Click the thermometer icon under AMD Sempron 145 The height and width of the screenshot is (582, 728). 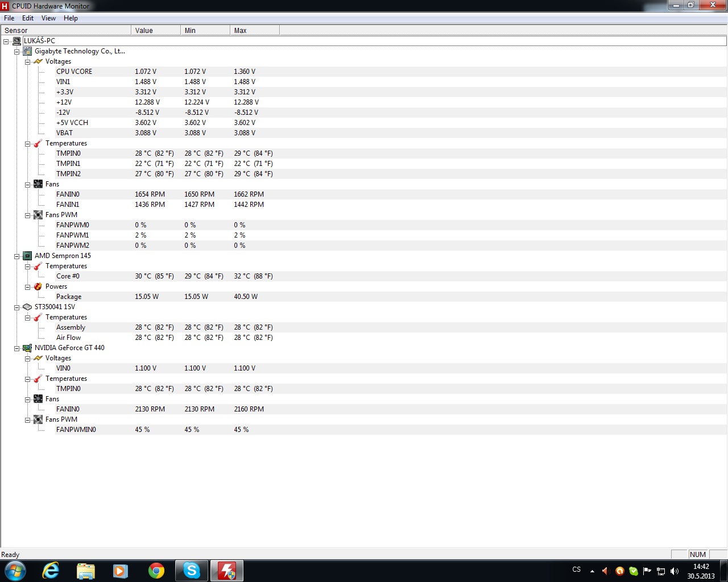coord(38,266)
